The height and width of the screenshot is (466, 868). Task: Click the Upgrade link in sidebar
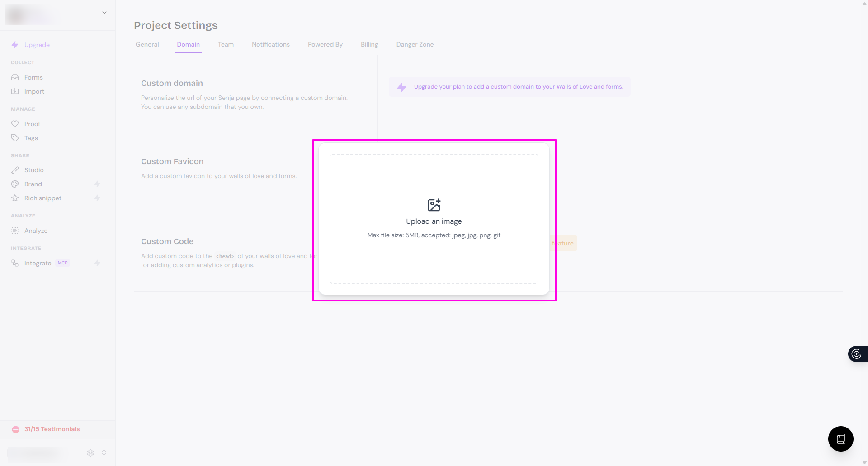tap(37, 45)
